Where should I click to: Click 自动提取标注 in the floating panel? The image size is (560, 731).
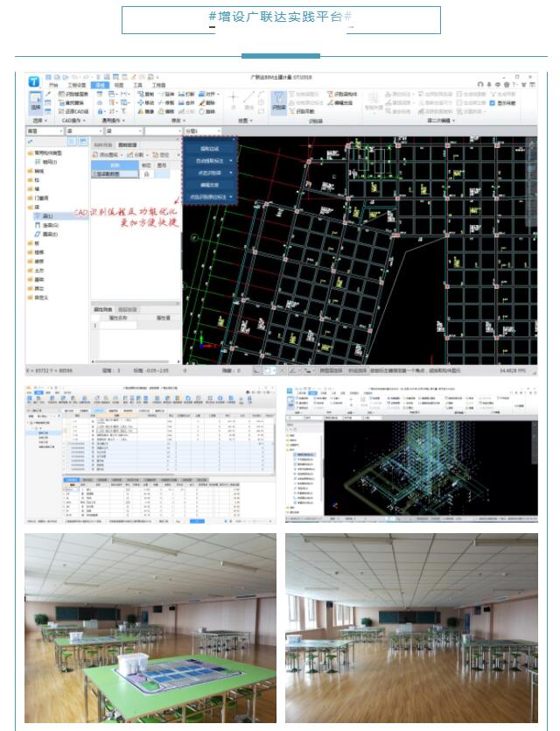point(210,161)
